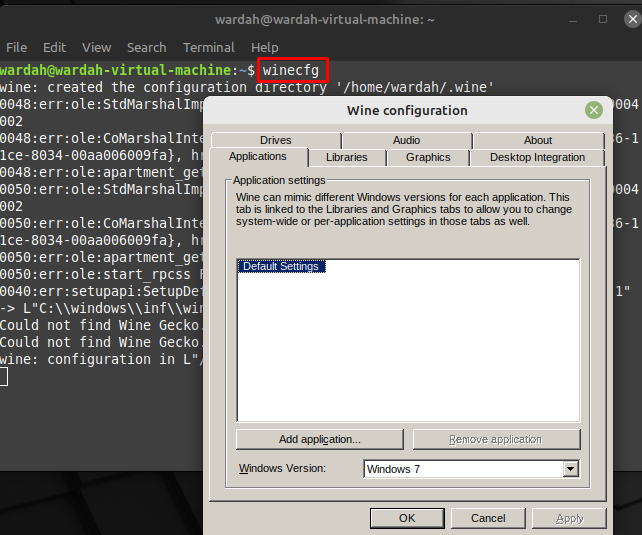Click the Windows Version label
Screen dimensions: 642x535
click(x=283, y=468)
